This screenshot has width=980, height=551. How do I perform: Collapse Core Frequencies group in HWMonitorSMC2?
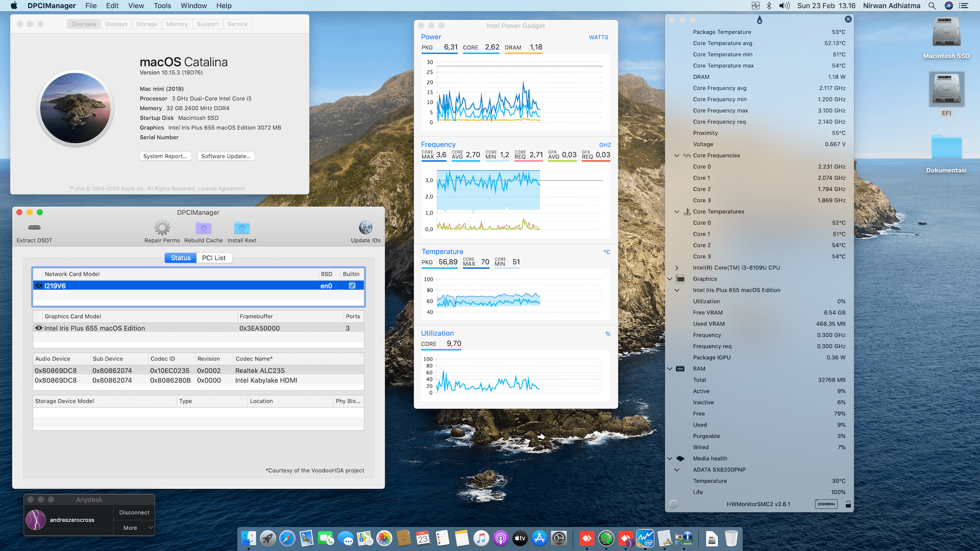[677, 156]
